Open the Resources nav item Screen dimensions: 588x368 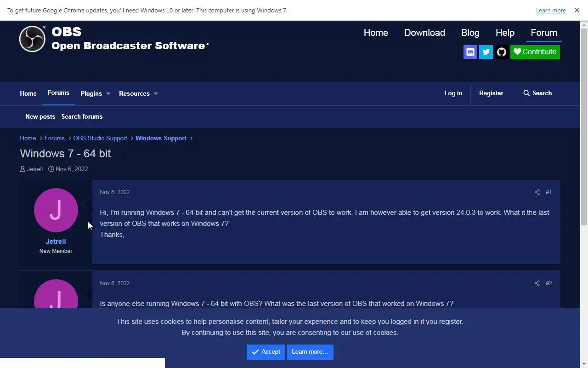(134, 93)
